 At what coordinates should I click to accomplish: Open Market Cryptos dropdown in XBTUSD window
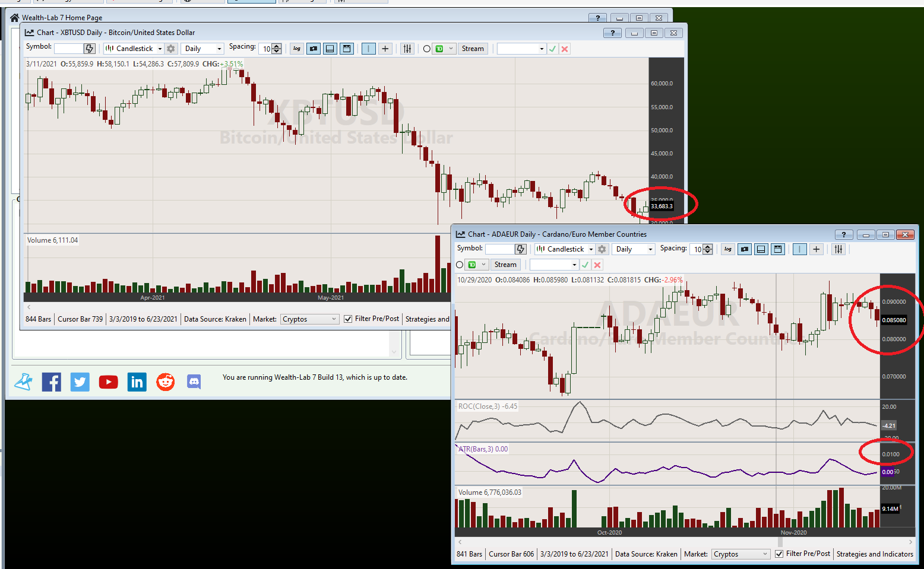point(309,319)
